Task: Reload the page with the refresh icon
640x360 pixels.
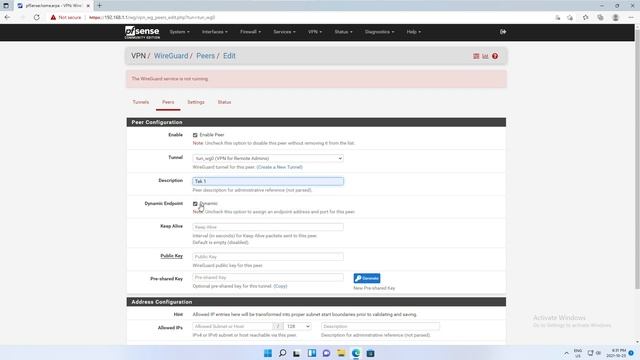Action: 37,18
